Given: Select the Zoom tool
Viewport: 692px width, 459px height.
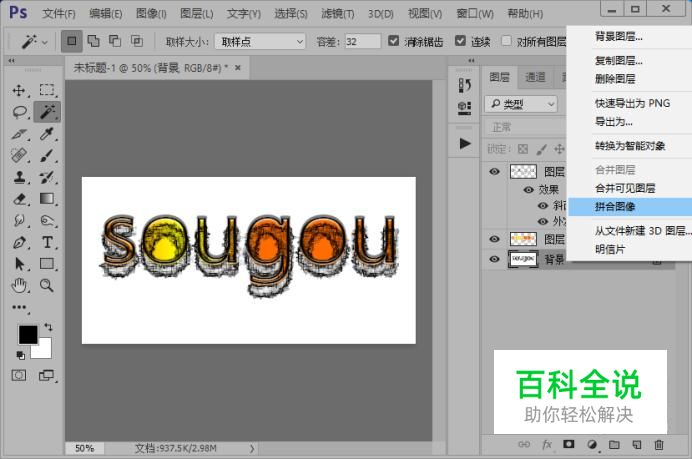Looking at the screenshot, I should [47, 286].
